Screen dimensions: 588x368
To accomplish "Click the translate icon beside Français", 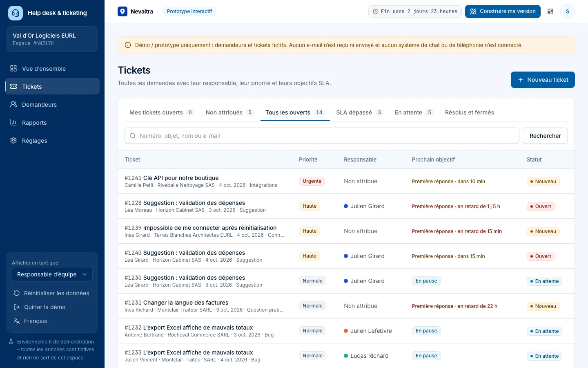I will pyautogui.click(x=17, y=321).
